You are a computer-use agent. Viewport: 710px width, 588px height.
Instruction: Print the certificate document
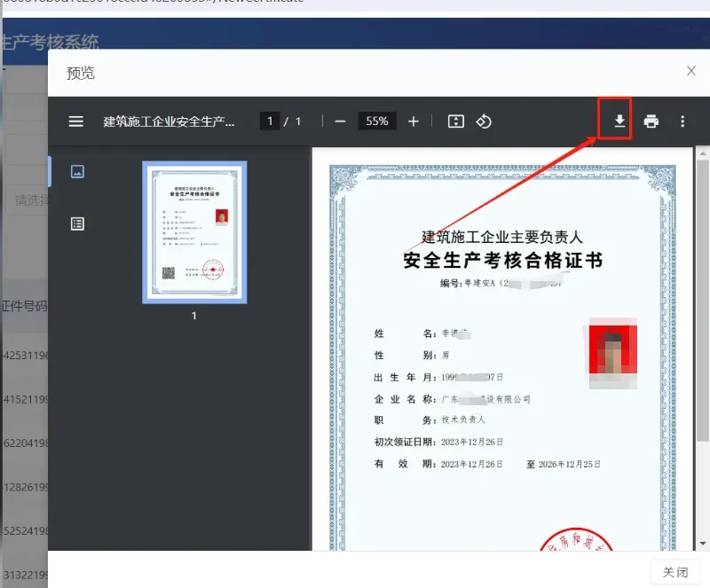pyautogui.click(x=651, y=122)
